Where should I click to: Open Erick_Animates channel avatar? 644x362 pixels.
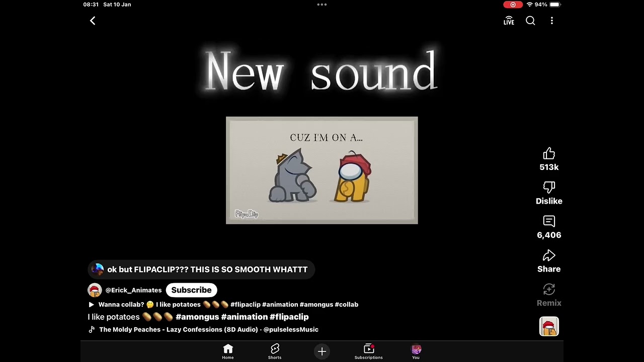coord(95,290)
